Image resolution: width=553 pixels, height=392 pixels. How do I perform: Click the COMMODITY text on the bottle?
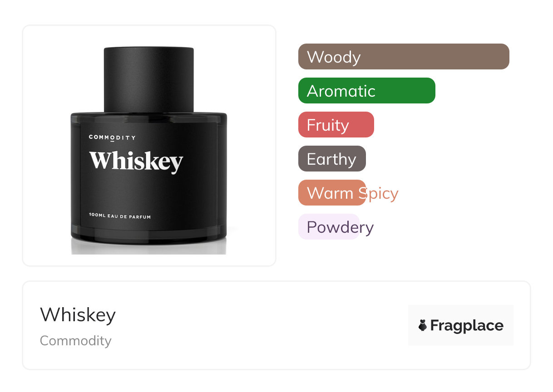pyautogui.click(x=112, y=137)
